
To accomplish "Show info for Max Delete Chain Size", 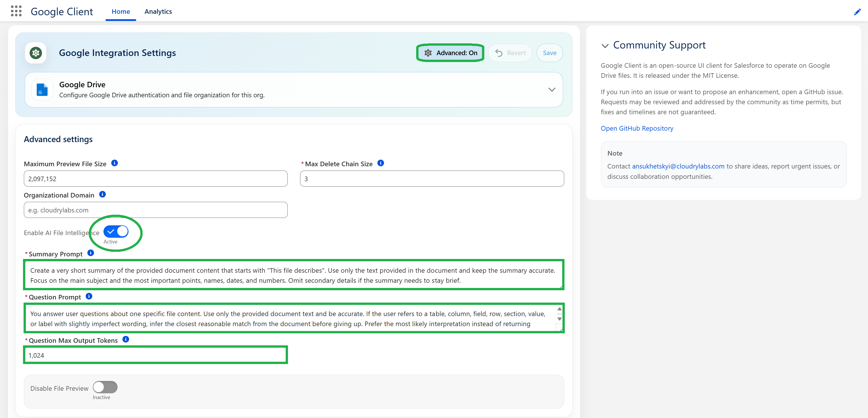I will tap(381, 163).
